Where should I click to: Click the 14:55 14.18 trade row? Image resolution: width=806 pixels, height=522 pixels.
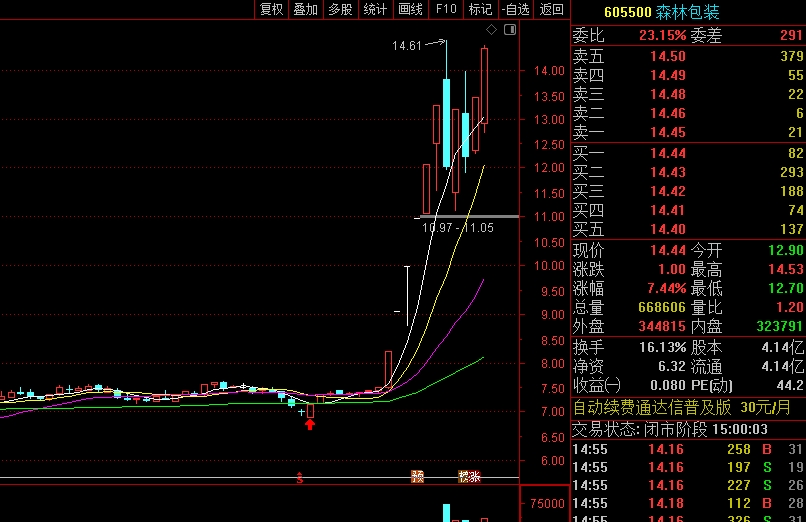(688, 504)
